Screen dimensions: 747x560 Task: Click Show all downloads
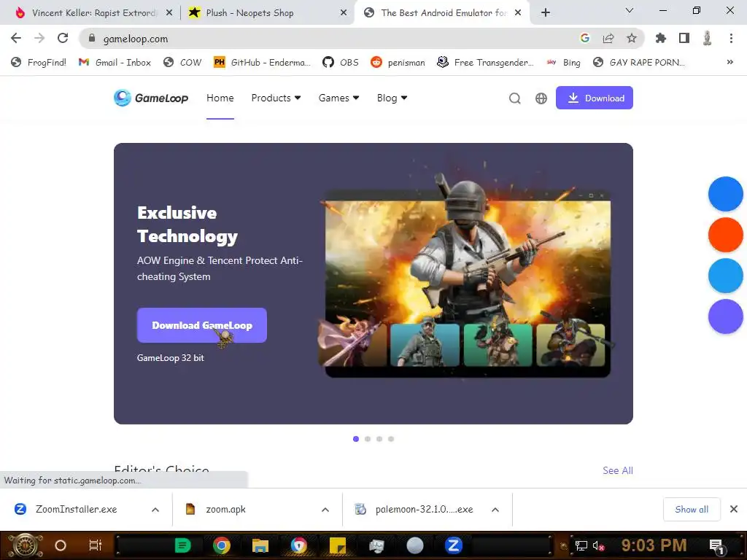692,510
